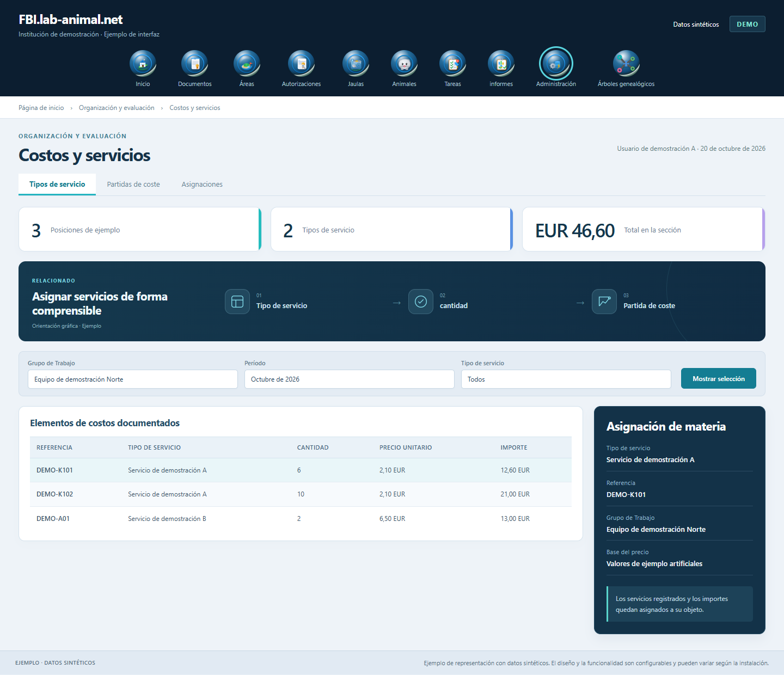Click the 12,60 EUR amount cell

coord(515,470)
